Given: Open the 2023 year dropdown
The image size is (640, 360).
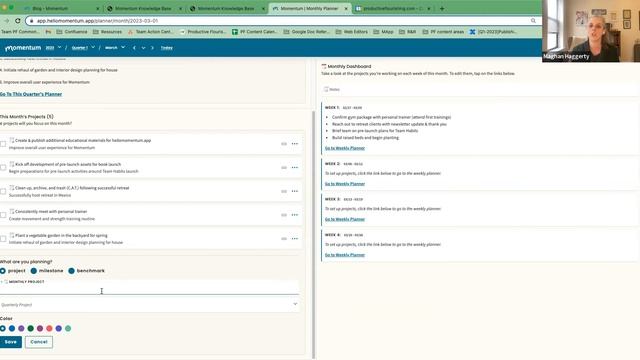Looking at the screenshot, I should click(53, 48).
